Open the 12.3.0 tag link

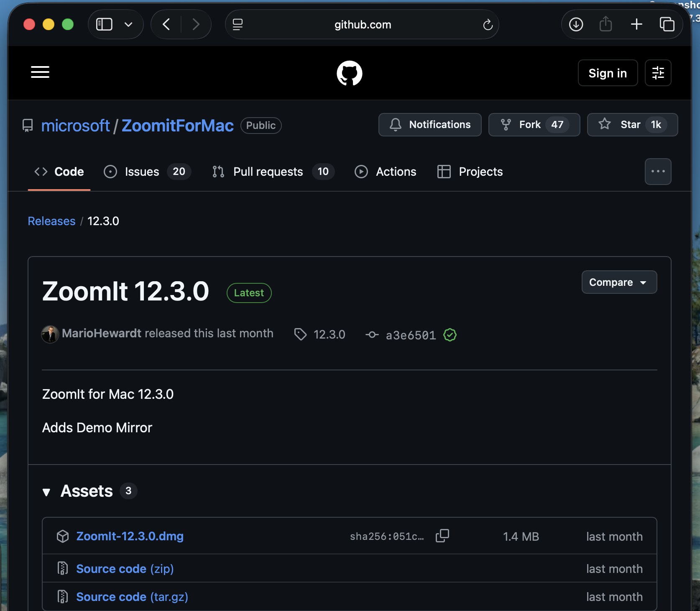pos(330,334)
